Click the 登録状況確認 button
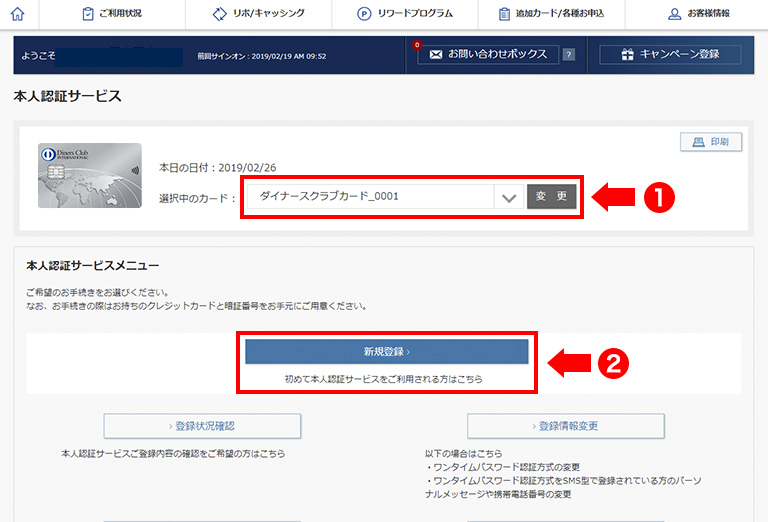 click(x=204, y=426)
